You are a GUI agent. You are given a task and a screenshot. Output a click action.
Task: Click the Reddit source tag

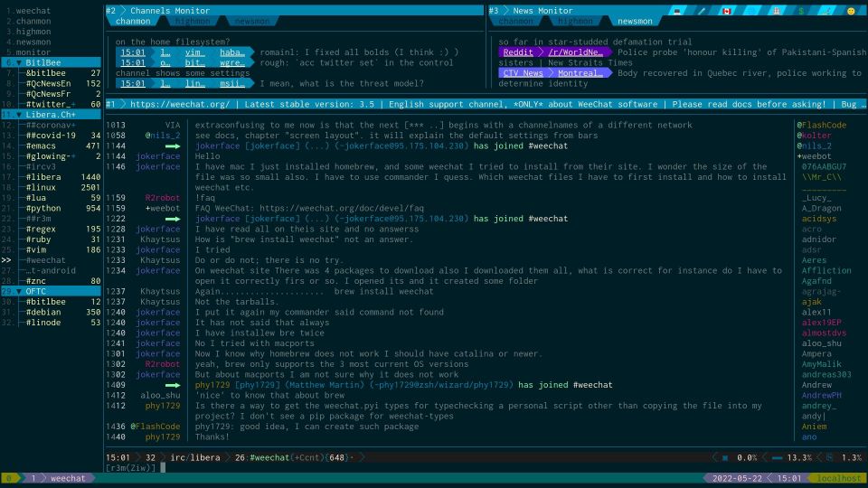coord(518,52)
